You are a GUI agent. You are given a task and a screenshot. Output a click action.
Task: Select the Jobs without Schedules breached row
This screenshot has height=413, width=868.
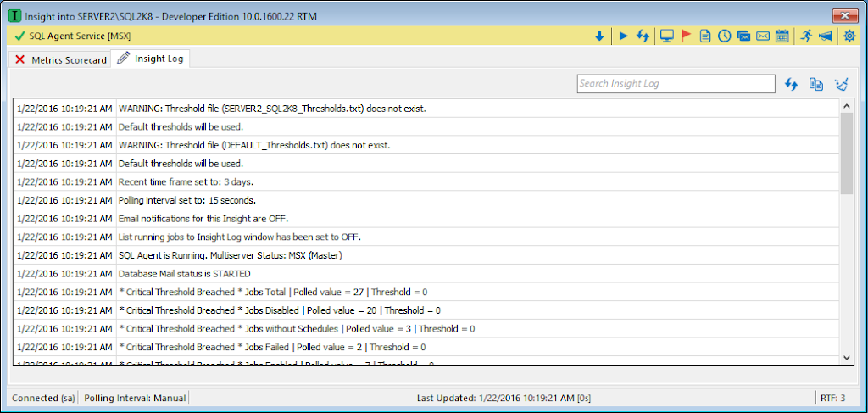(426, 328)
